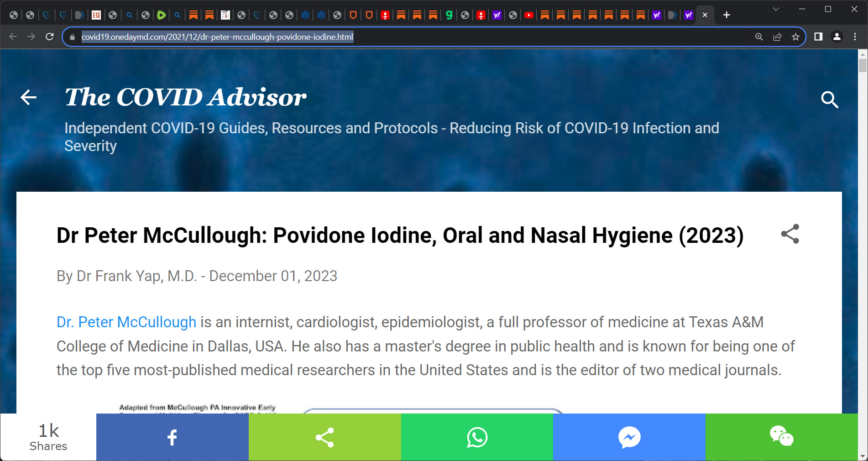868x461 pixels.
Task: Open the Chrome three-dot menu
Action: (x=855, y=37)
